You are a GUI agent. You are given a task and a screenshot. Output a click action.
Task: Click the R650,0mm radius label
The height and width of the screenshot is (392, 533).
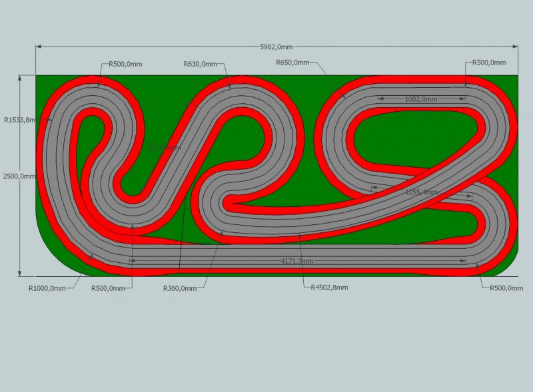292,63
